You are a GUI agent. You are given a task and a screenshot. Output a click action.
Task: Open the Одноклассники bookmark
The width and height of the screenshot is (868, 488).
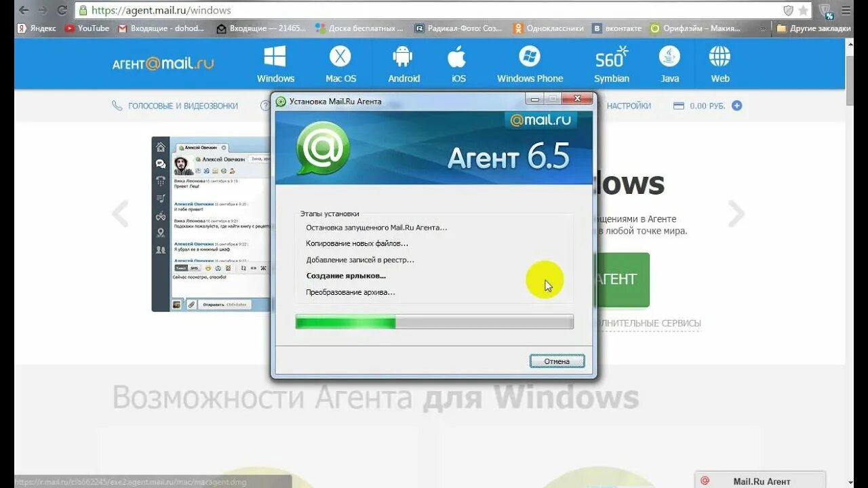549,28
